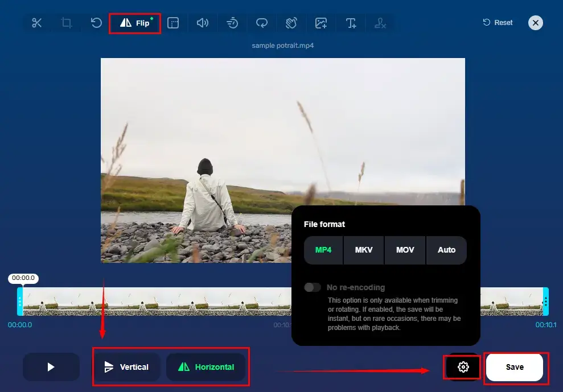This screenshot has height=392, width=563.
Task: Play the video preview
Action: (x=51, y=367)
